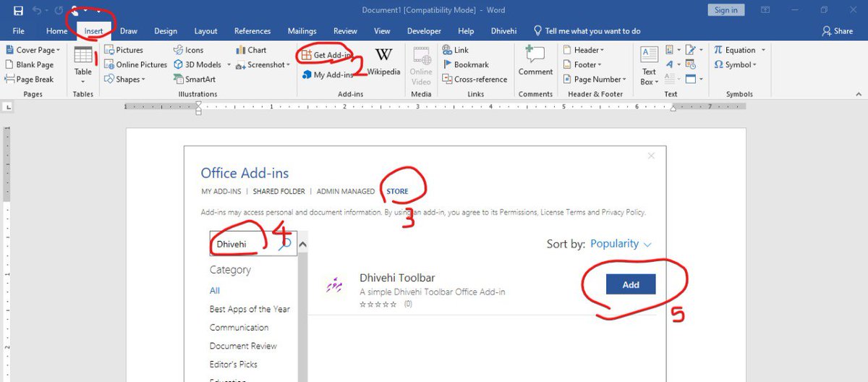The height and width of the screenshot is (382, 868).
Task: Add the Dhivehi Toolbar add-in
Action: click(631, 284)
